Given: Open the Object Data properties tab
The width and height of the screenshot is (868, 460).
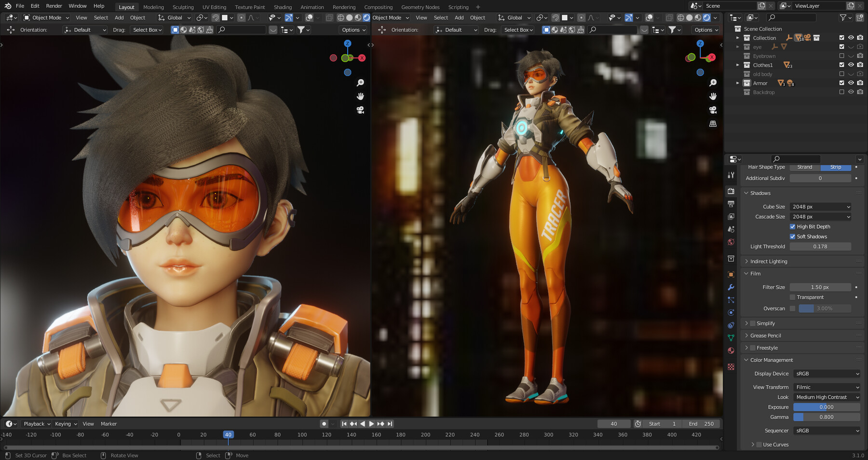Looking at the screenshot, I should point(731,338).
